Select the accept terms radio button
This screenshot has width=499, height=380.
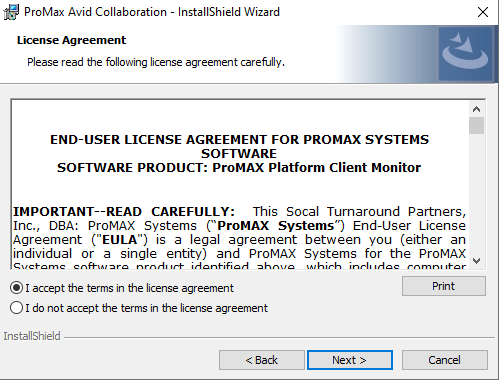pos(16,288)
